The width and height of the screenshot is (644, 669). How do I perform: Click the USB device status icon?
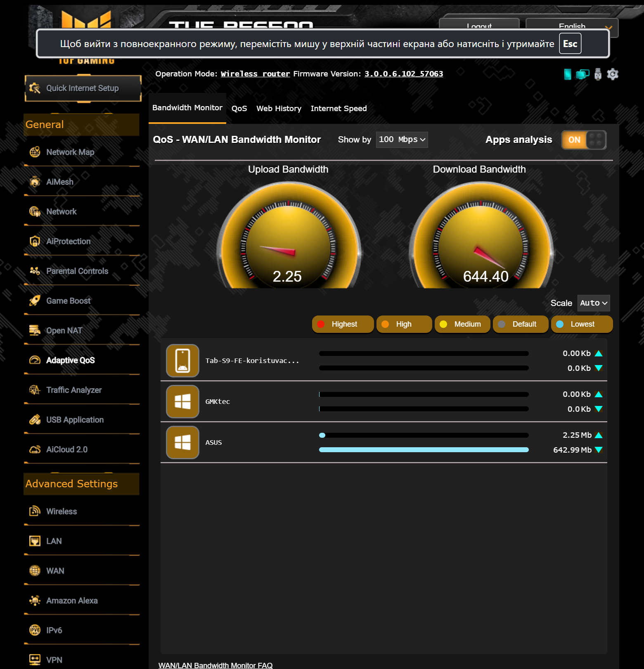pyautogui.click(x=598, y=74)
